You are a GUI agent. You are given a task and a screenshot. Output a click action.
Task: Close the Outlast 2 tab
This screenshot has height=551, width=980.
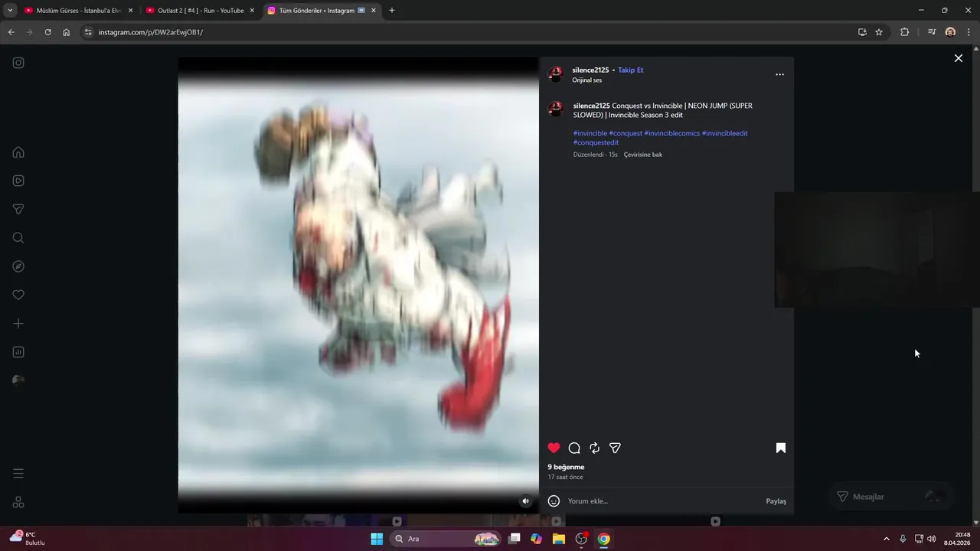(x=252, y=11)
